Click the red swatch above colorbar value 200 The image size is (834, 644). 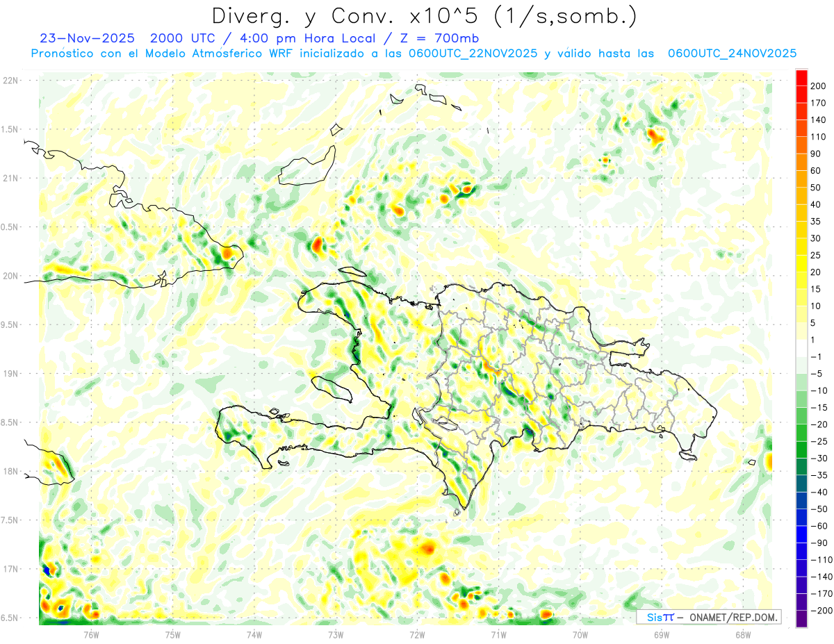[801, 78]
